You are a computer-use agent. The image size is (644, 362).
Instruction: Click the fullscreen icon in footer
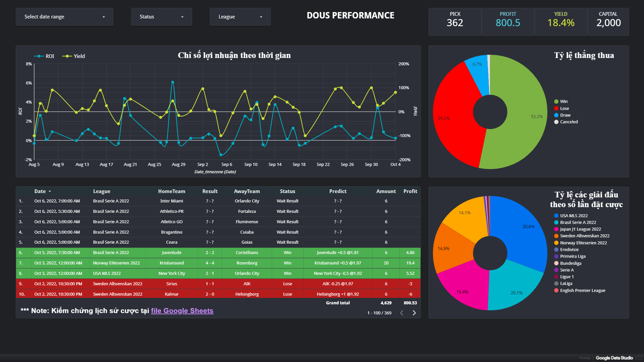tap(640, 358)
